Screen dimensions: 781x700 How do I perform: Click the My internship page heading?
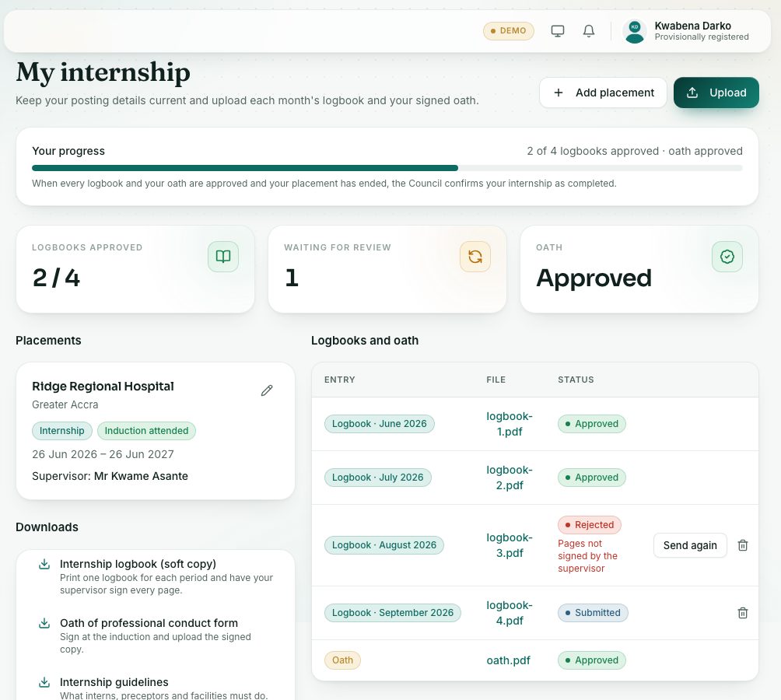point(103,72)
